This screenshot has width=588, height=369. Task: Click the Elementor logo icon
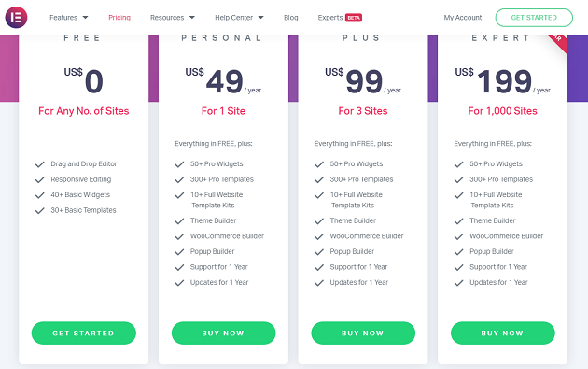(16, 17)
